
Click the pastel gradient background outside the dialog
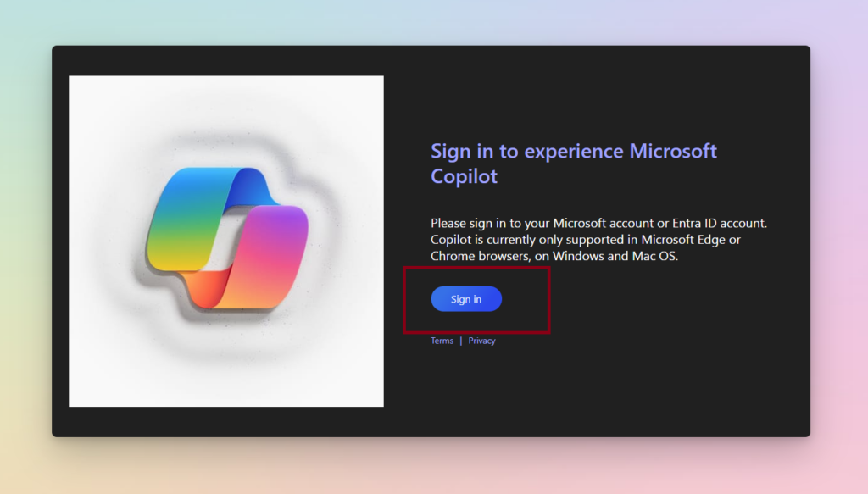click(25, 254)
